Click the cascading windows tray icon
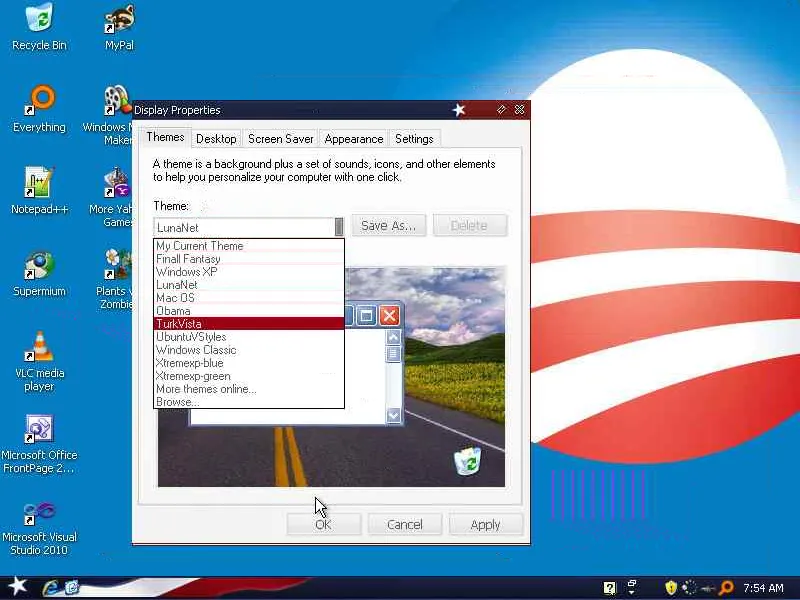Image resolution: width=800 pixels, height=600 pixels. coord(632,587)
